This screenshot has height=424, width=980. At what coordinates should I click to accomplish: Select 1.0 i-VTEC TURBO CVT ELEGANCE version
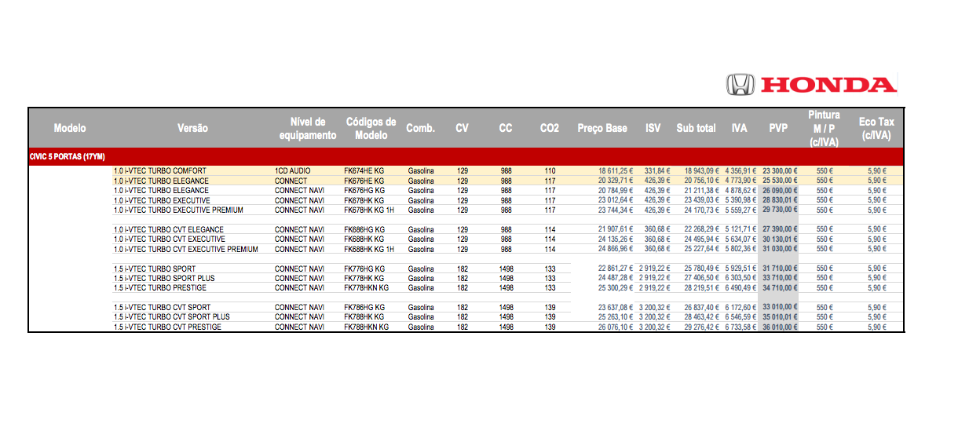[169, 229]
